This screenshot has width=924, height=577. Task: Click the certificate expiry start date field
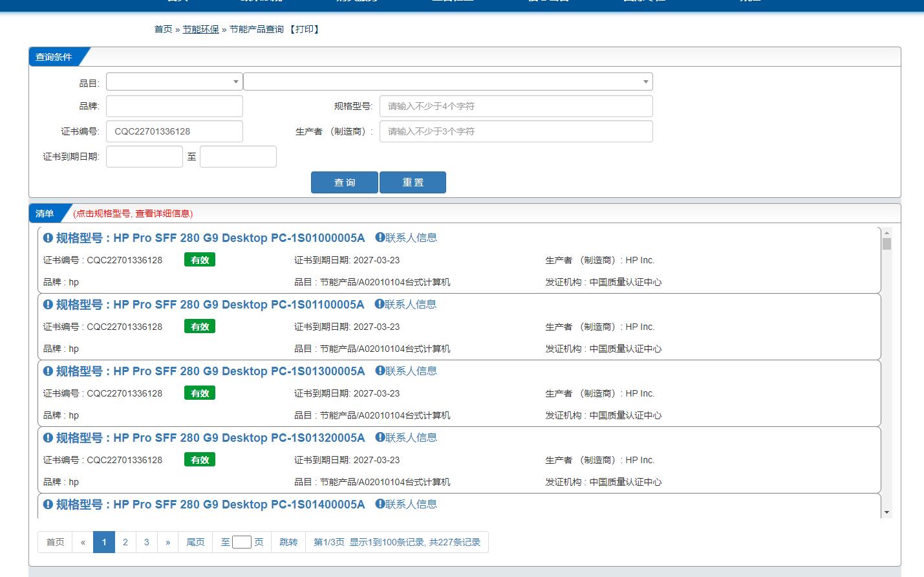click(x=144, y=157)
